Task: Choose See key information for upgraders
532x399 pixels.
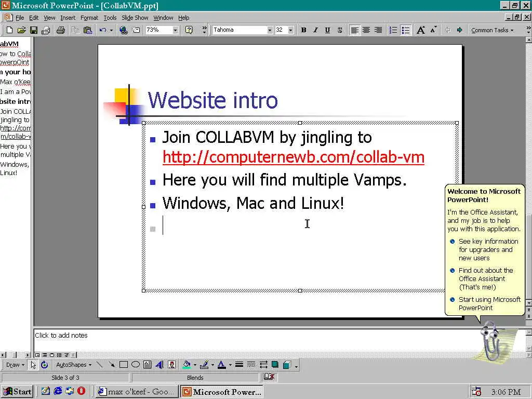Action: [x=488, y=249]
